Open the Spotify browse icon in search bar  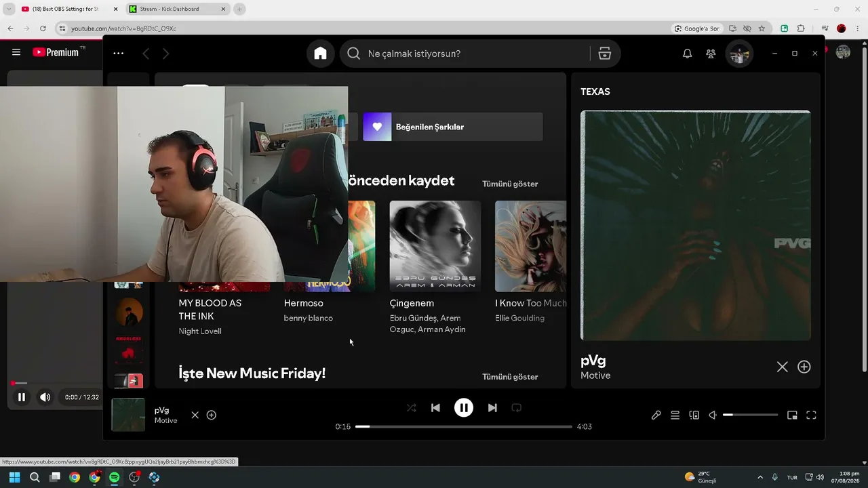click(605, 54)
